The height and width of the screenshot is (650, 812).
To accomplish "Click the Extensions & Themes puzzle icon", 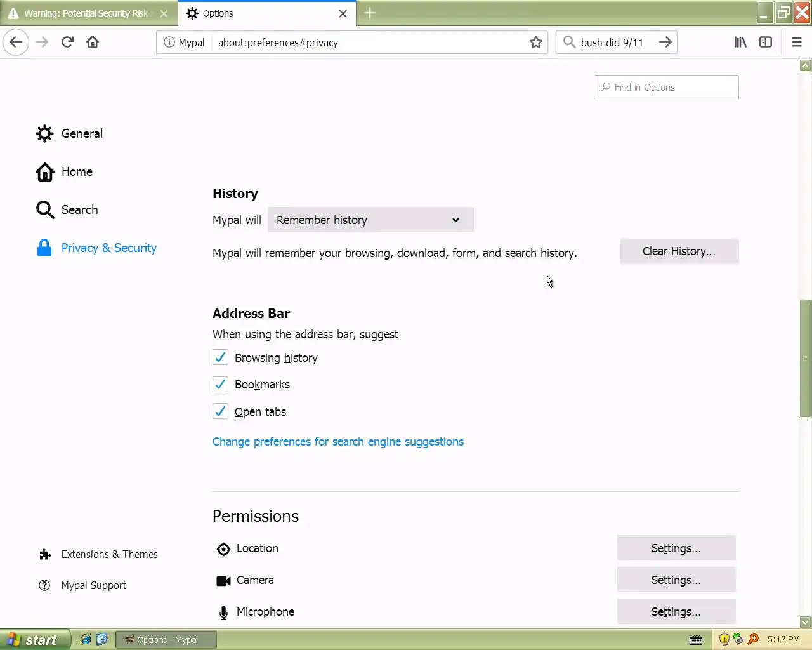I will pos(44,555).
